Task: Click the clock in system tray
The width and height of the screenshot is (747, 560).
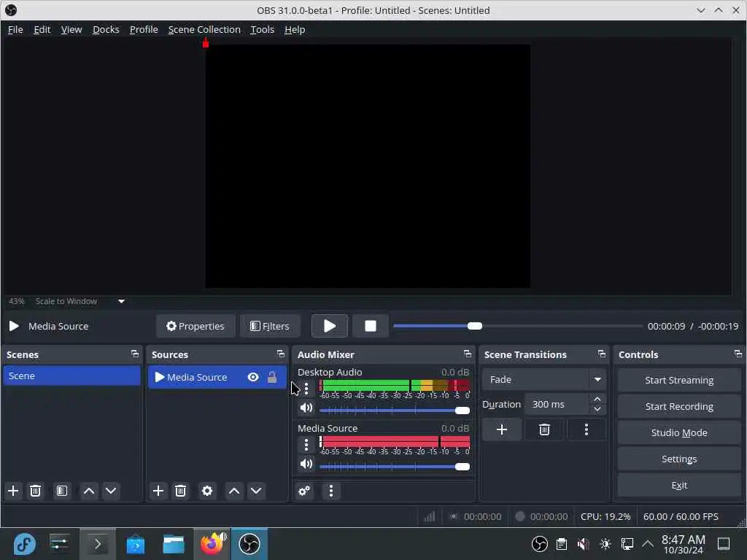Action: pos(683,544)
